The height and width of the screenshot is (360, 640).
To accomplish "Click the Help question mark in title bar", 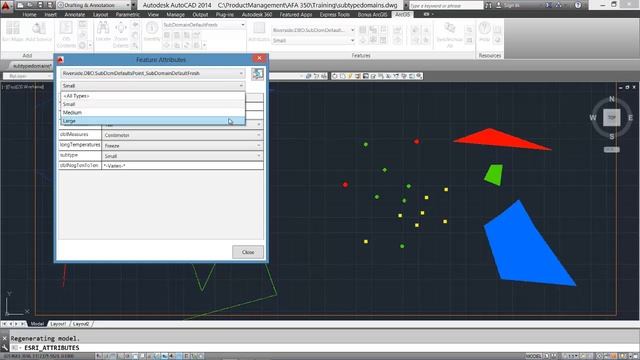I will tap(578, 5).
